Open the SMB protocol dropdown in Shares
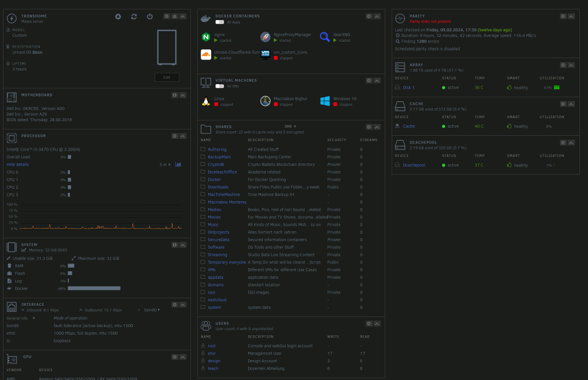The height and width of the screenshot is (380, 588). pyautogui.click(x=290, y=126)
